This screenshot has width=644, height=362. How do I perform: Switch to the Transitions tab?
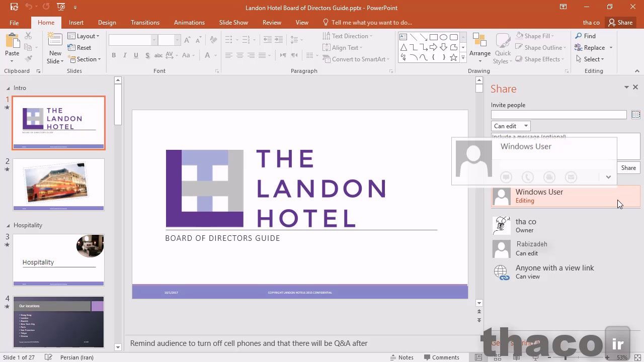[145, 23]
